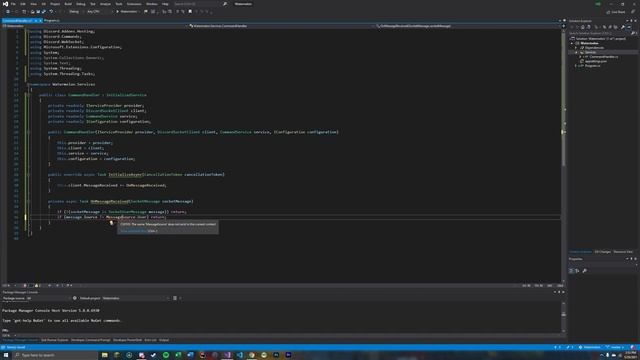640x360 pixels.
Task: Click the warnings indicator in the editor status strip
Action: pos(38,286)
